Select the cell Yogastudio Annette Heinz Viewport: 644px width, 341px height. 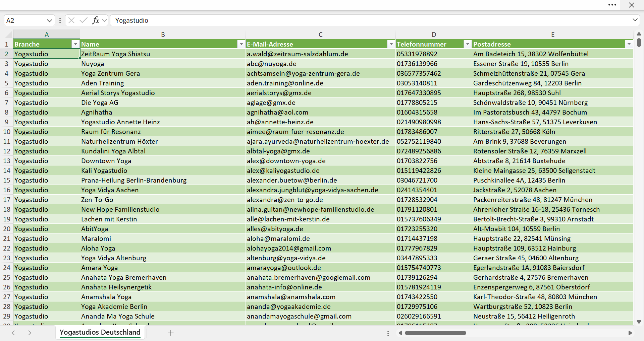[x=163, y=122]
